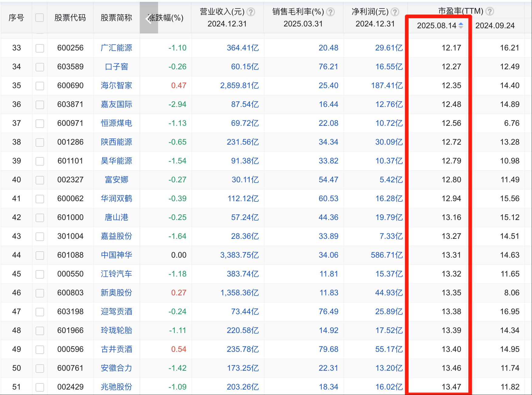Viewport: 532px width, 395px height.
Task: Click the 序号 column header
Action: point(16,18)
